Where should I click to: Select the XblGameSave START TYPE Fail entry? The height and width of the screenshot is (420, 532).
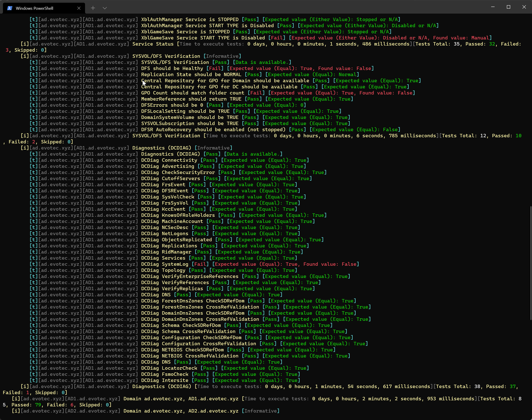pyautogui.click(x=222, y=38)
